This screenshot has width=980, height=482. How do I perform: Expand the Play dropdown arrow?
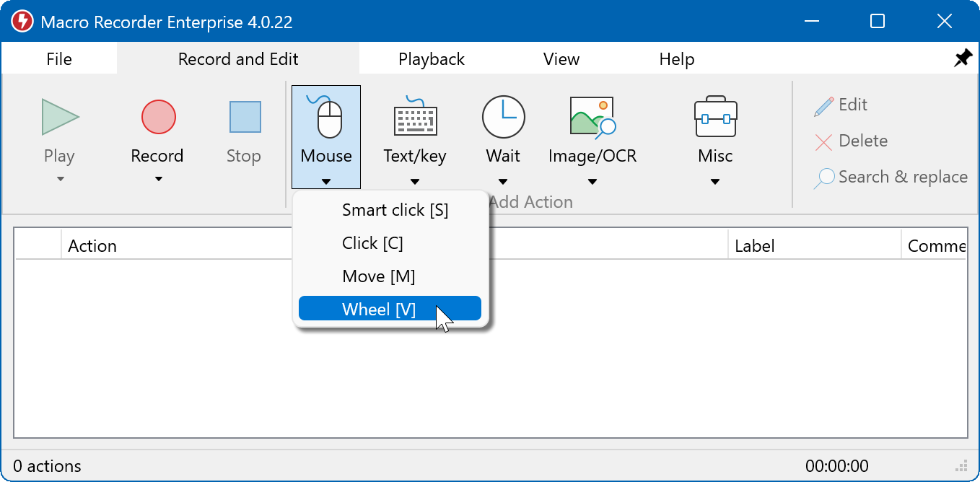point(60,180)
